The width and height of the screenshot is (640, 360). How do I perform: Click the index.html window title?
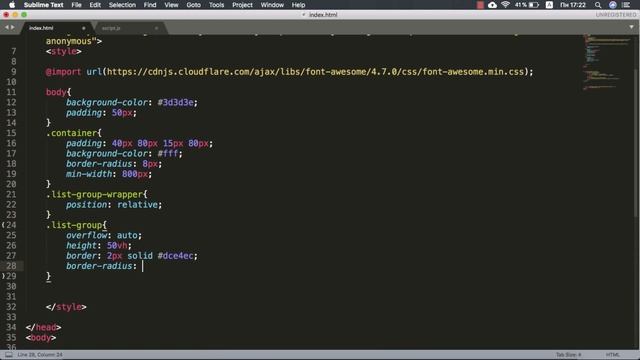pos(322,15)
